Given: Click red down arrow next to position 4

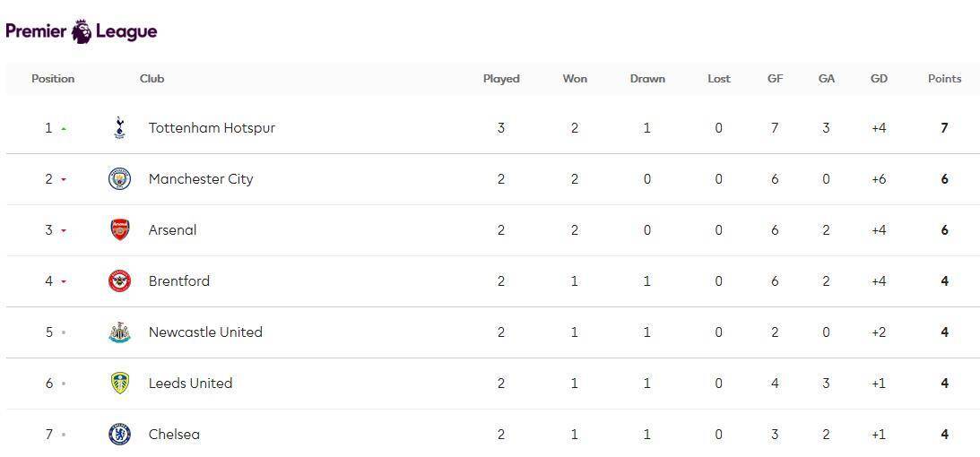Looking at the screenshot, I should click(64, 281).
